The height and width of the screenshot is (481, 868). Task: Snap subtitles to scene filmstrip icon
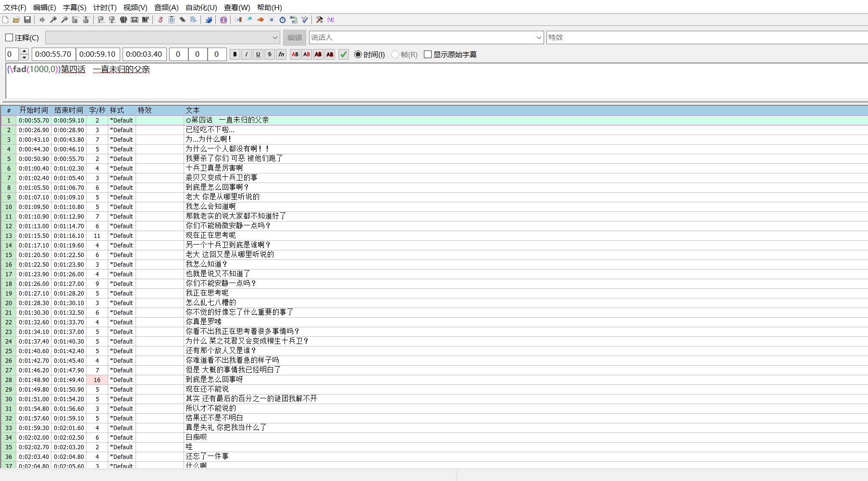[x=135, y=20]
